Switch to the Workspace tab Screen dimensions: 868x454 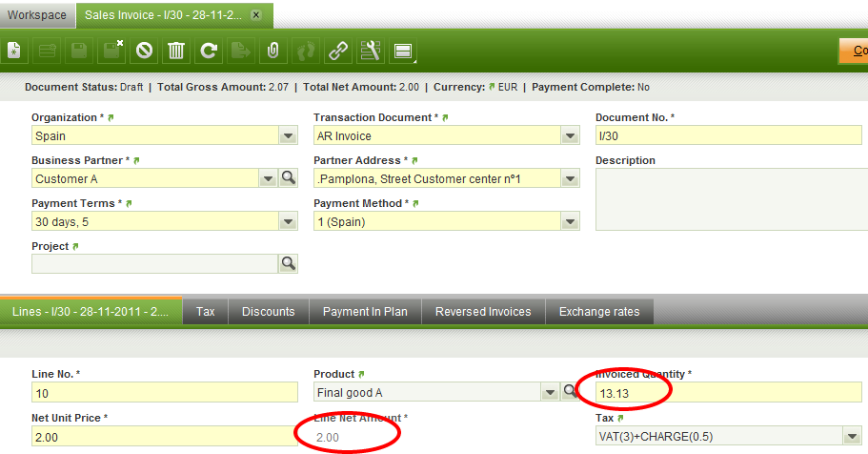click(37, 15)
